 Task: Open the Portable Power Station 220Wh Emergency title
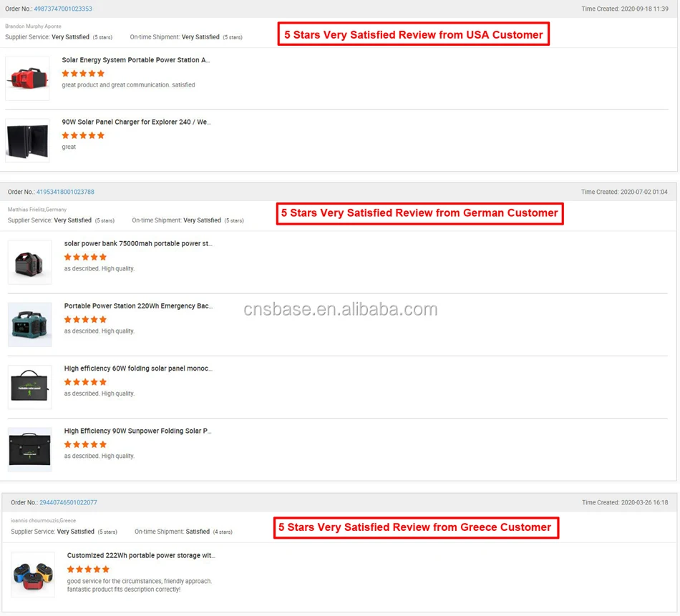(138, 305)
